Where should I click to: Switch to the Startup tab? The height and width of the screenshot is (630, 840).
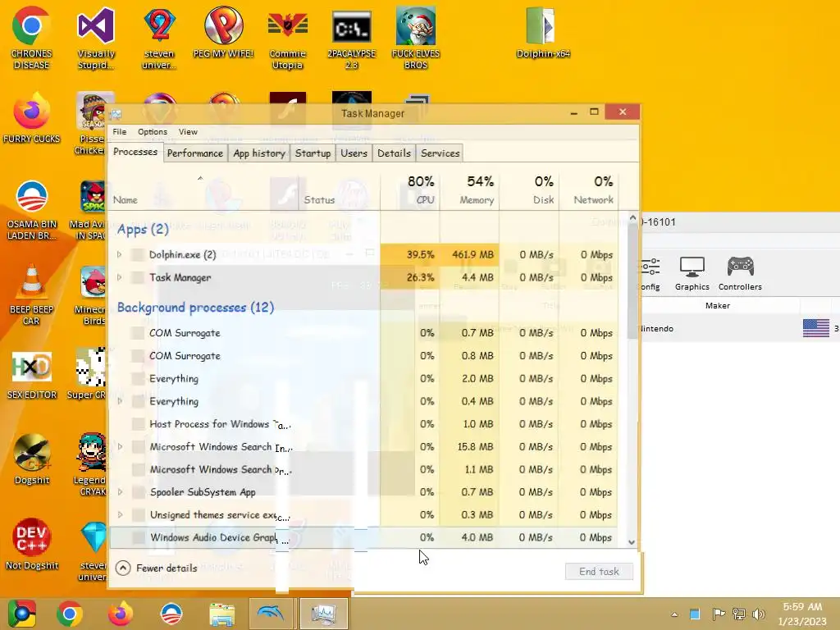[313, 153]
